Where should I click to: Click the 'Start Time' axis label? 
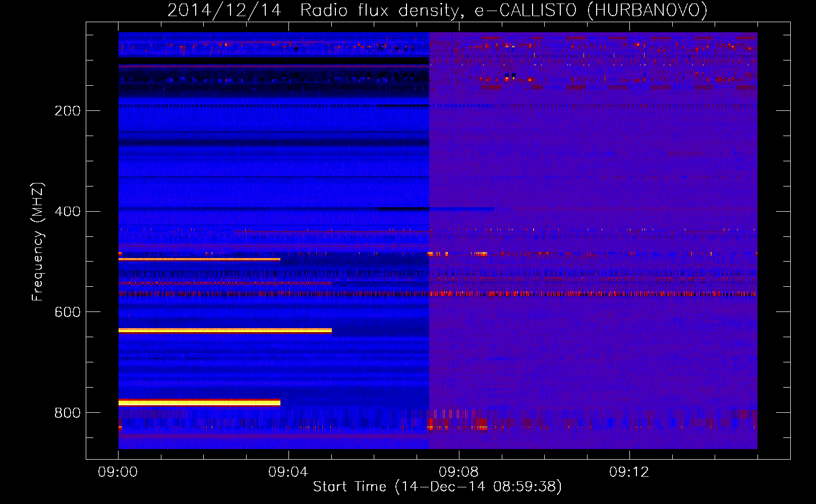(437, 486)
